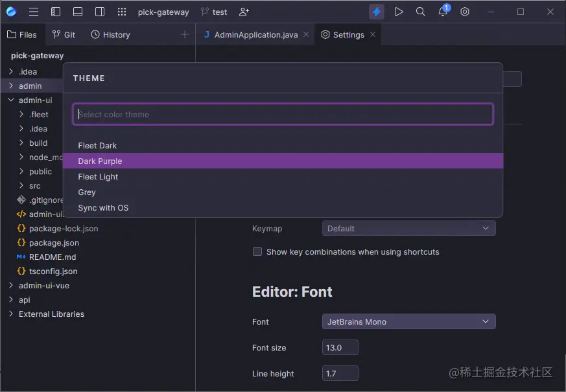Expand the src folder

[21, 185]
